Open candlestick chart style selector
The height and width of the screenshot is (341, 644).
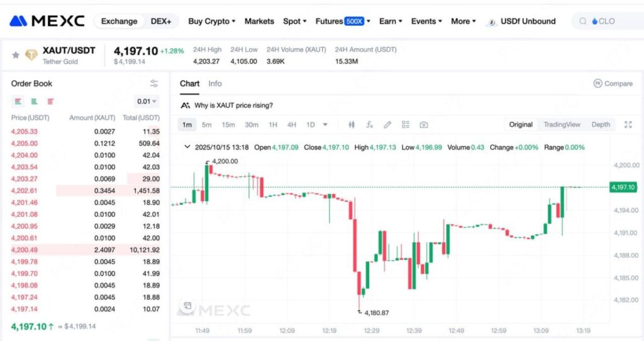[x=352, y=124]
